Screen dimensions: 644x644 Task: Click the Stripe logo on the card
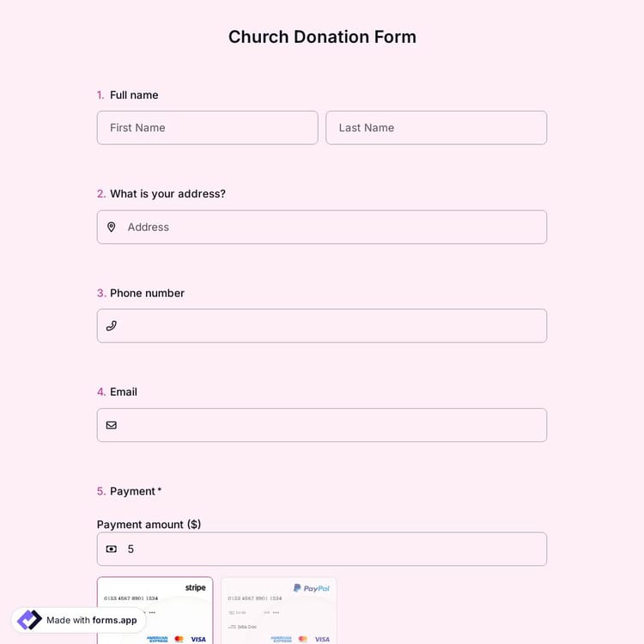point(195,588)
